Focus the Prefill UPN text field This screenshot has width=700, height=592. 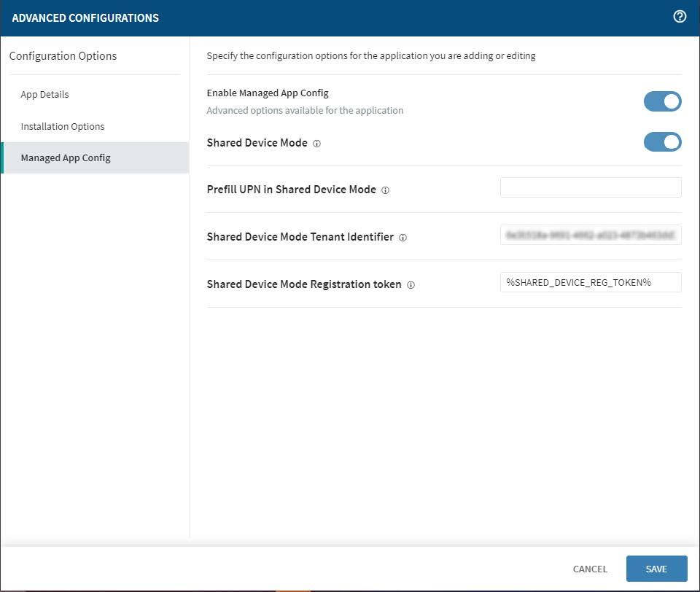pos(591,187)
